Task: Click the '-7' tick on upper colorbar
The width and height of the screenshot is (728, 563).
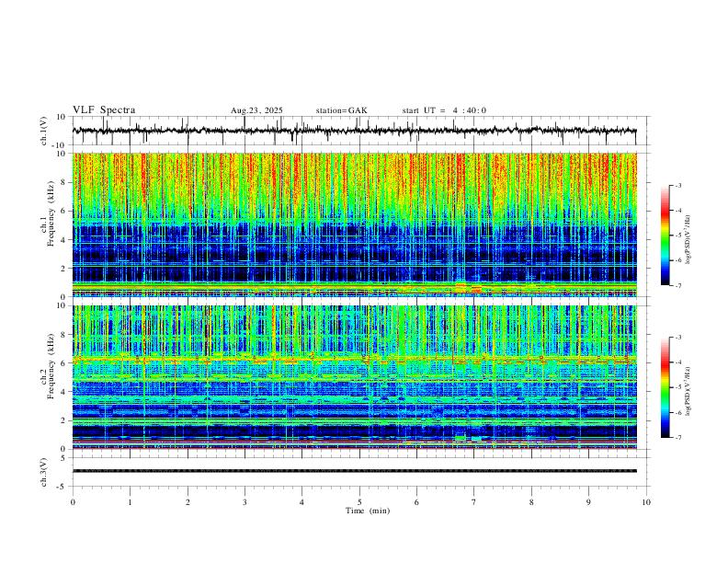Action: [x=677, y=285]
